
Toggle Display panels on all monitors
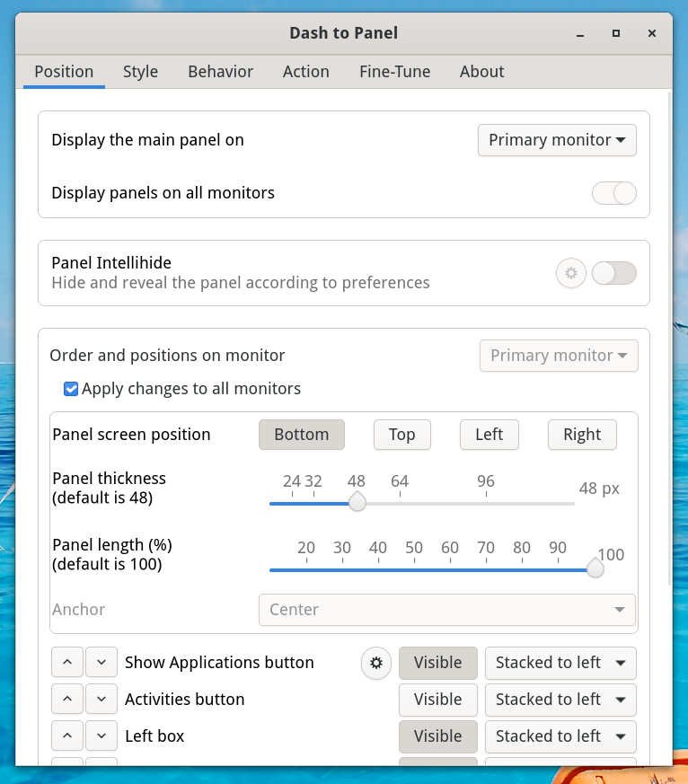tap(614, 193)
